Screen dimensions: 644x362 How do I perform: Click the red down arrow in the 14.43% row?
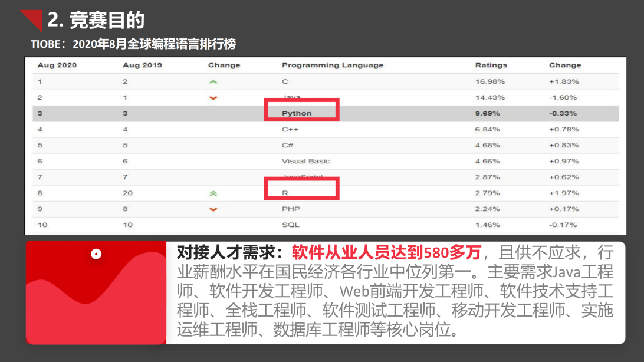[x=213, y=98]
